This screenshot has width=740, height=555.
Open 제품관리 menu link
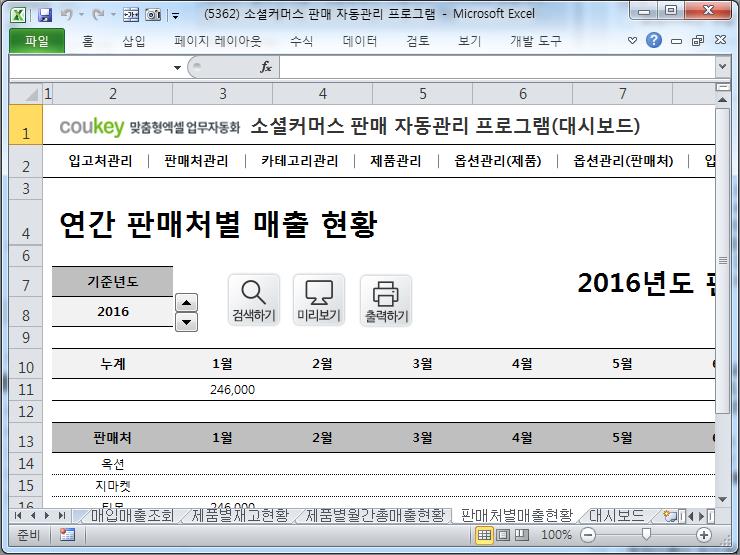coord(395,161)
